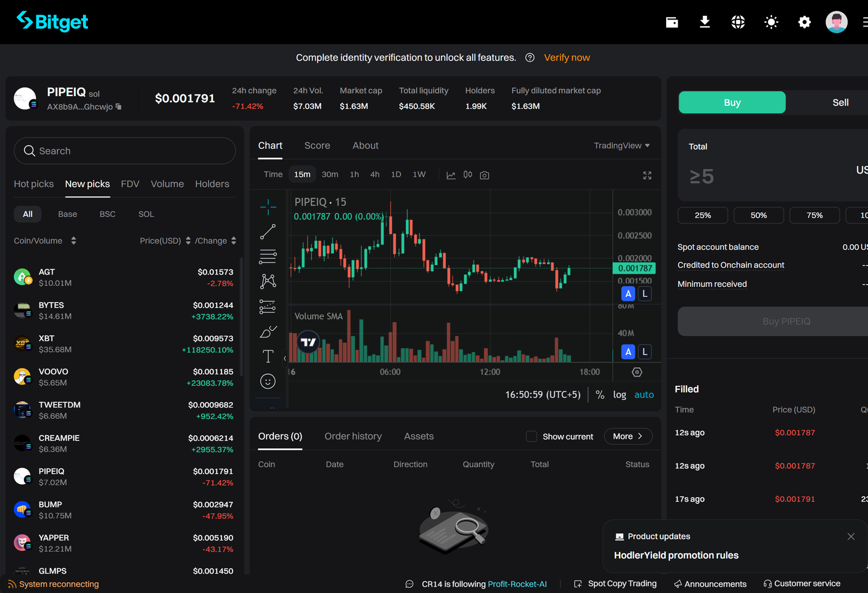Open the emoji sticker tool
The height and width of the screenshot is (593, 868).
pyautogui.click(x=268, y=381)
